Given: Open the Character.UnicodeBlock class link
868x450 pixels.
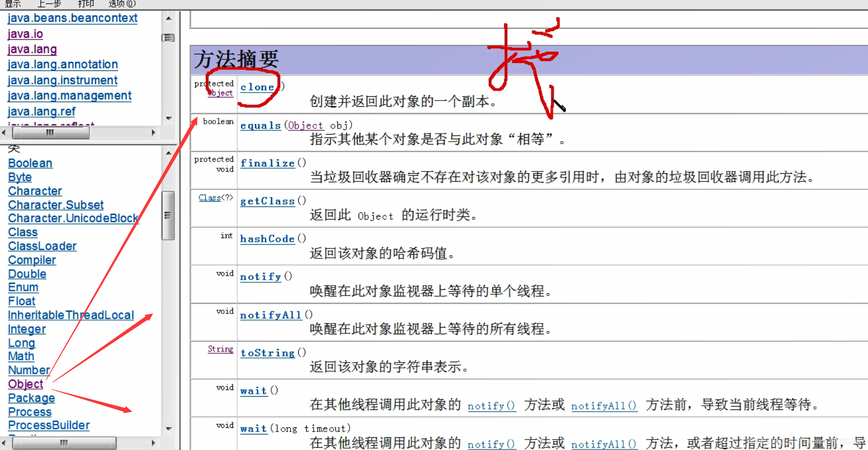Looking at the screenshot, I should coord(73,219).
